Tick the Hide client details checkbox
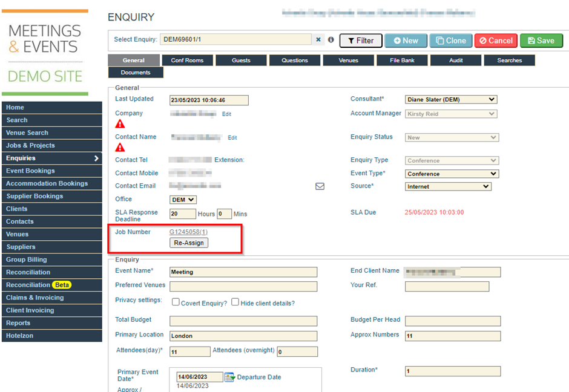Viewport: 569px width, 392px height. [x=235, y=302]
